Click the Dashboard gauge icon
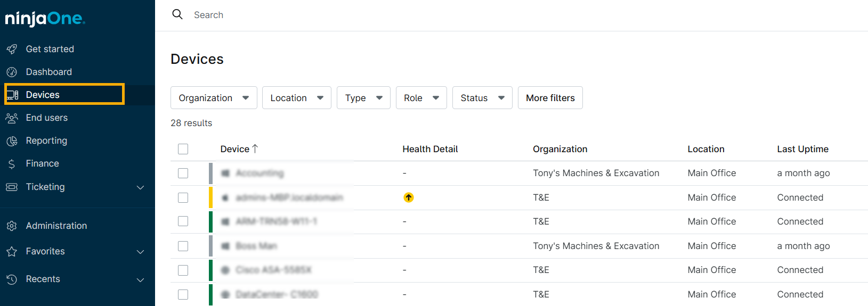This screenshot has width=868, height=306. tap(12, 72)
